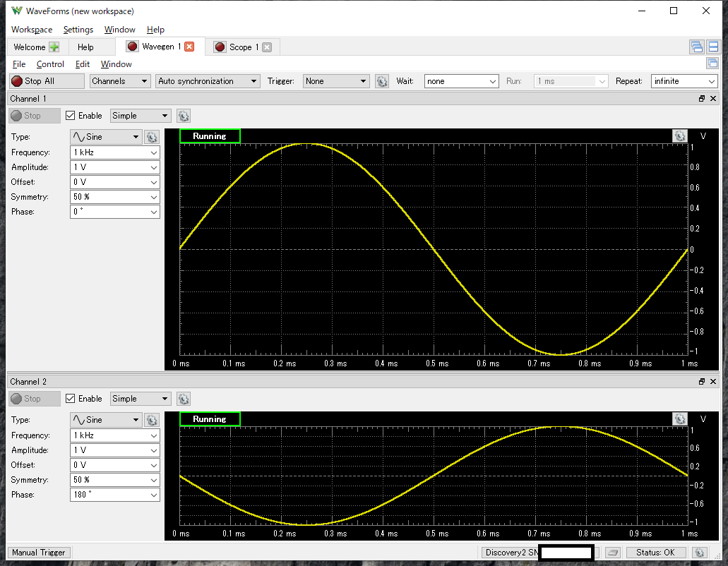Undock the Channel 1 panel
Image resolution: width=728 pixels, height=566 pixels.
[702, 98]
